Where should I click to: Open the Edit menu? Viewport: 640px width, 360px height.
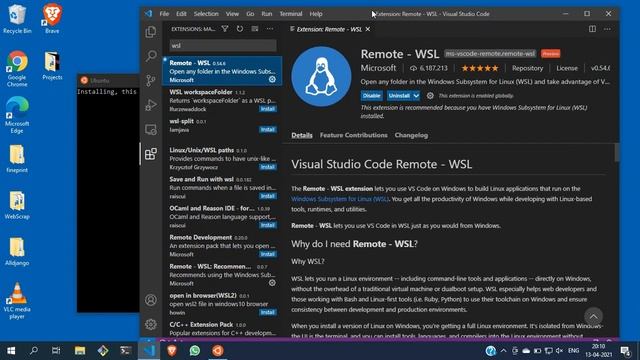click(181, 14)
